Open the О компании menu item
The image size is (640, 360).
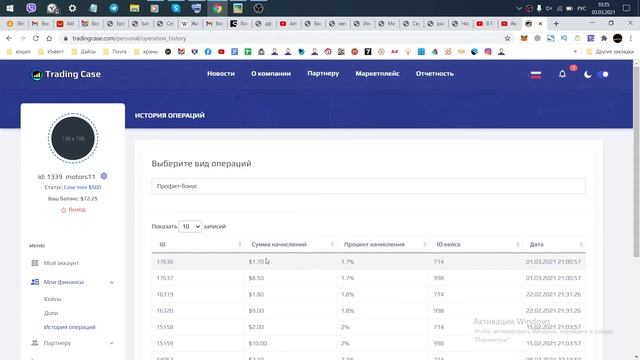[x=271, y=73]
